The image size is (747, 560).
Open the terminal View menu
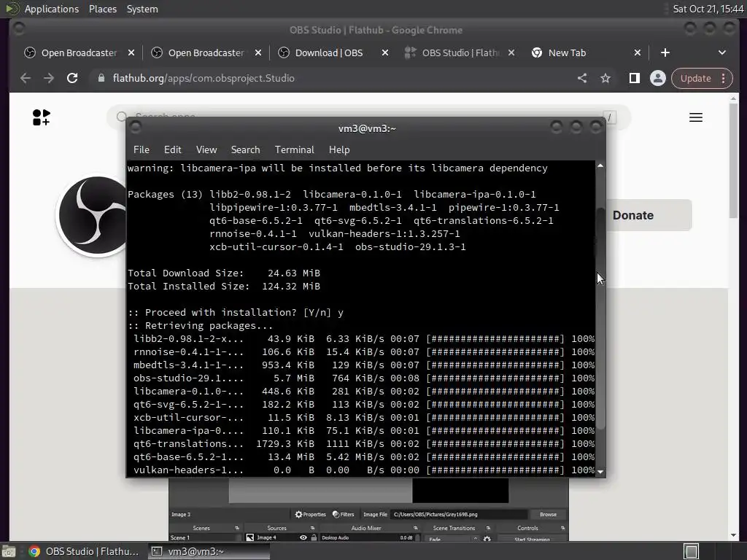[x=206, y=149]
